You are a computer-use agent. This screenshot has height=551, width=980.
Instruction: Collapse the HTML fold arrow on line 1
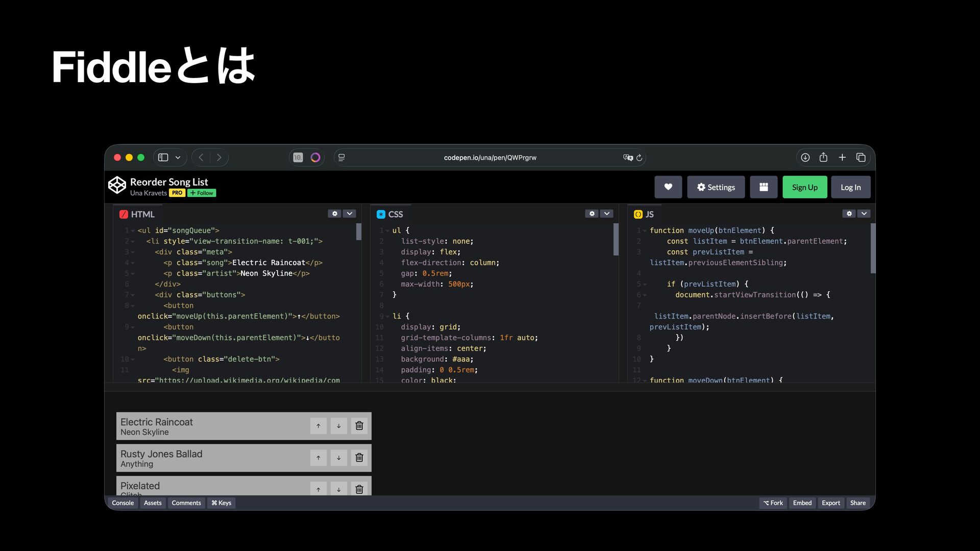(133, 231)
